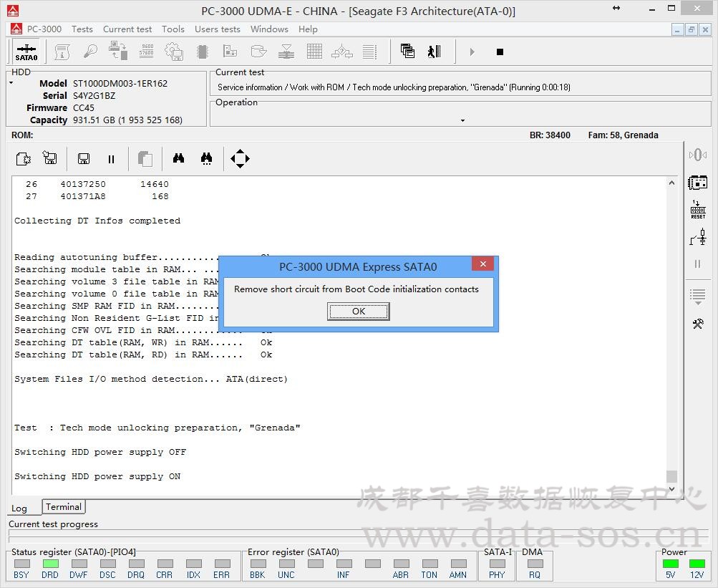Click the stop test square button
The image size is (718, 588).
point(500,52)
